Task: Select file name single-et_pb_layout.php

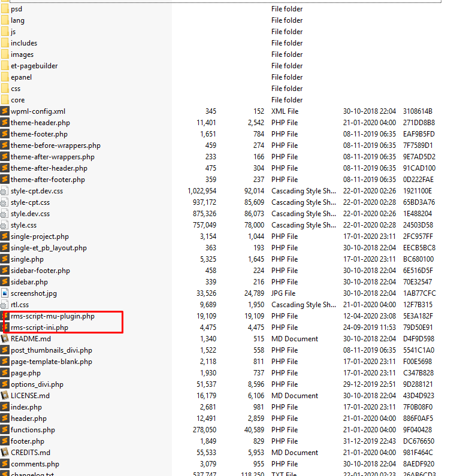Action: tap(49, 248)
